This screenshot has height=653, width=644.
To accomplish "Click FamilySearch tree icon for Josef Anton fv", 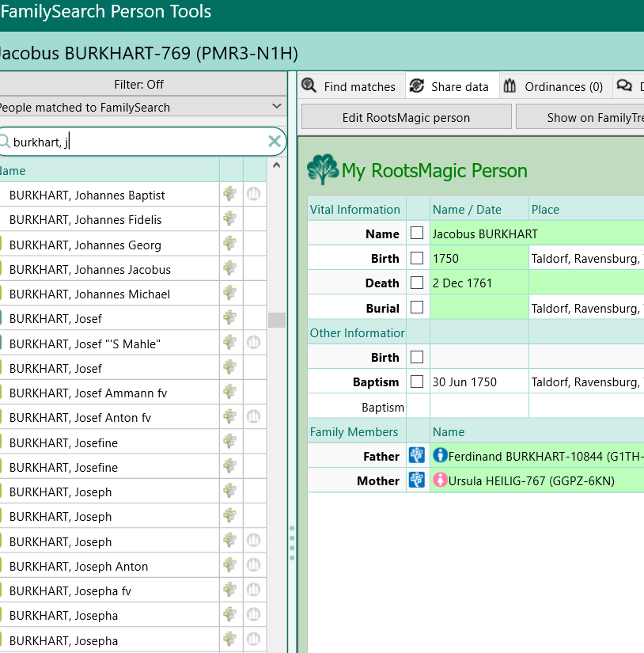I will [x=229, y=416].
